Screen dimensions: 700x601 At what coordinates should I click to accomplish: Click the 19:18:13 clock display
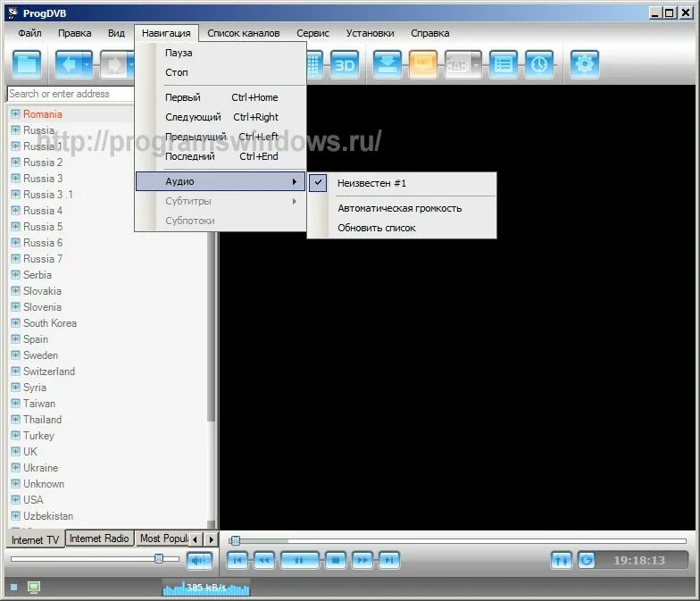coord(639,560)
